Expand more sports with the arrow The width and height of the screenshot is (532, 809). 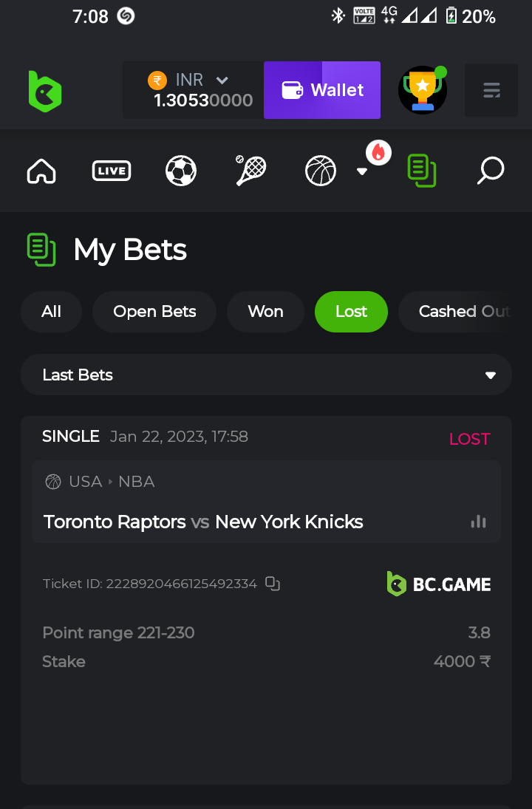pos(362,171)
